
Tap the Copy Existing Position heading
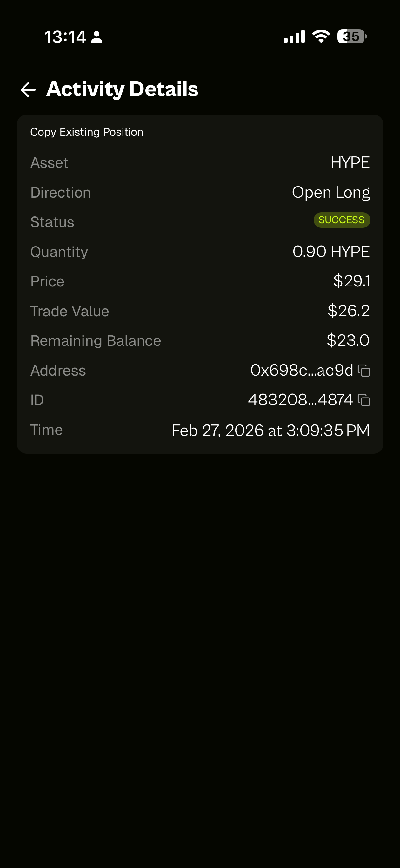87,132
